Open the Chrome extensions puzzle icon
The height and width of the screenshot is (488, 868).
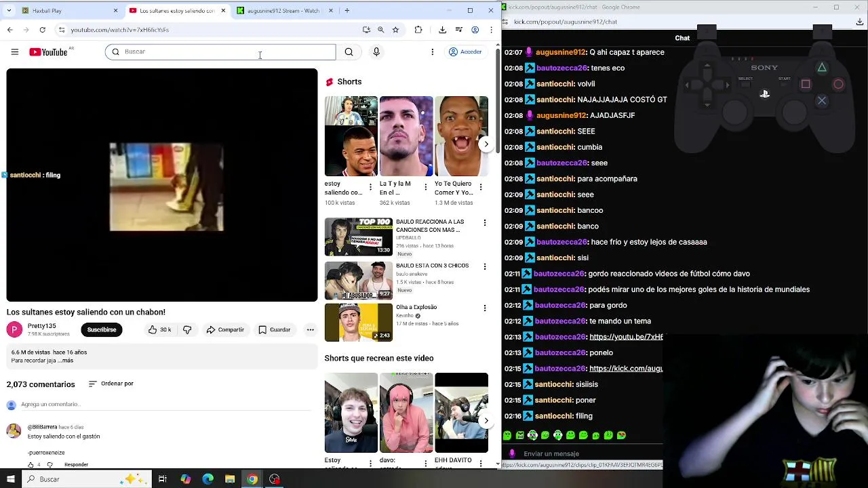tap(418, 30)
